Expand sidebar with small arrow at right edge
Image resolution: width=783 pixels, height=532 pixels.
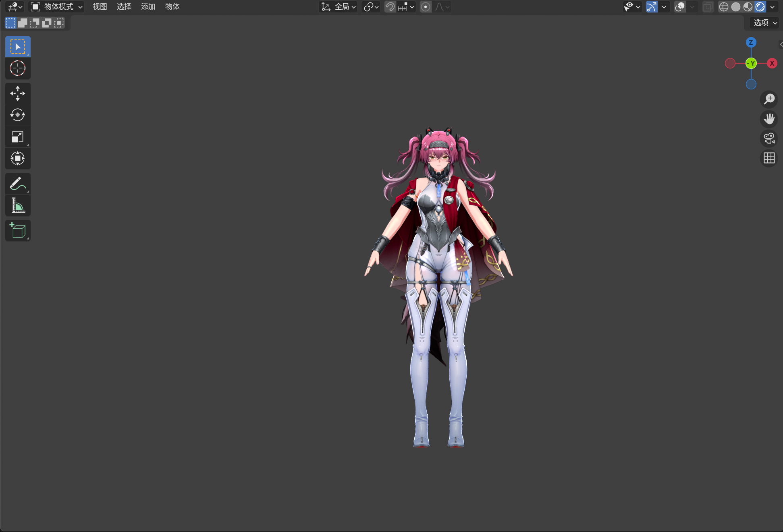(x=781, y=44)
